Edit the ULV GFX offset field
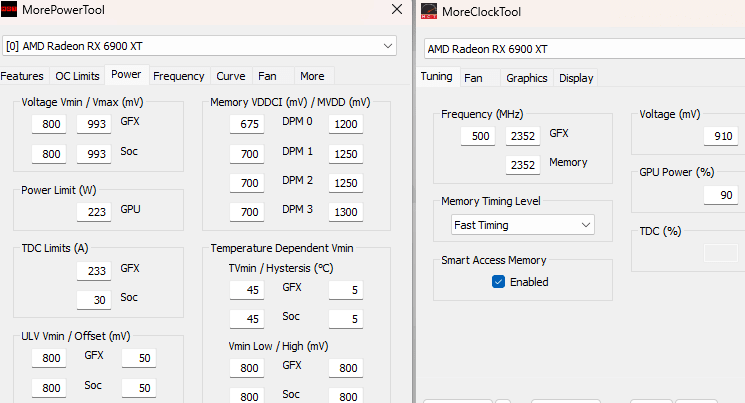745x403 pixels. pos(139,358)
